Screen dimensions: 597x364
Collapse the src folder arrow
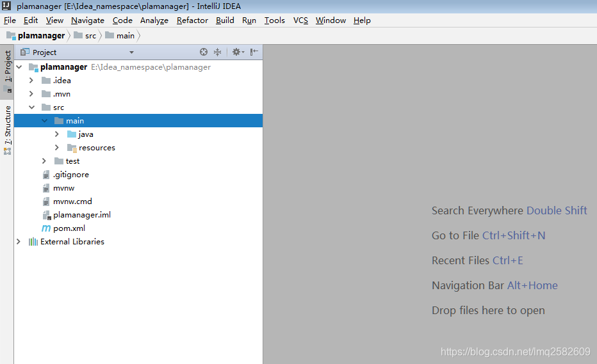tap(31, 107)
